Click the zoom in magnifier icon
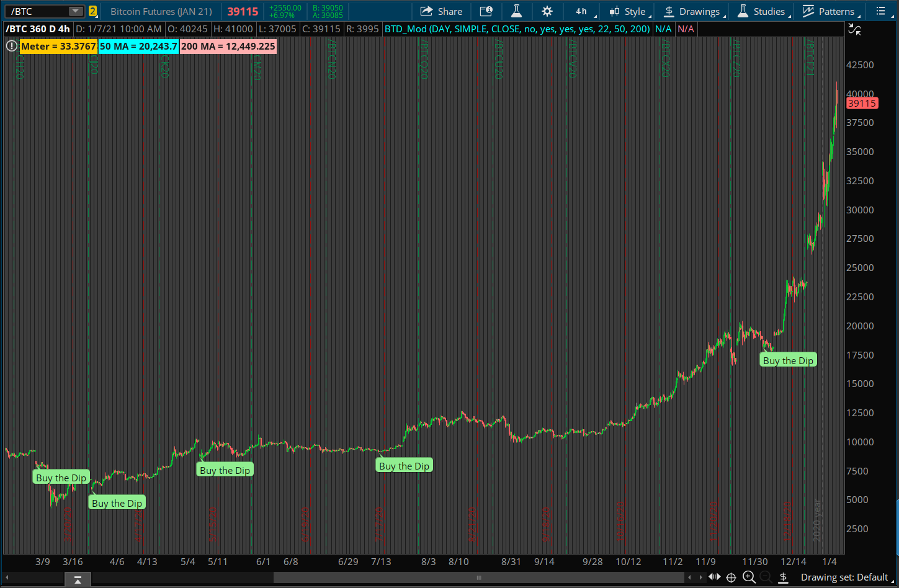Screen dimensions: 899x588 (749, 577)
